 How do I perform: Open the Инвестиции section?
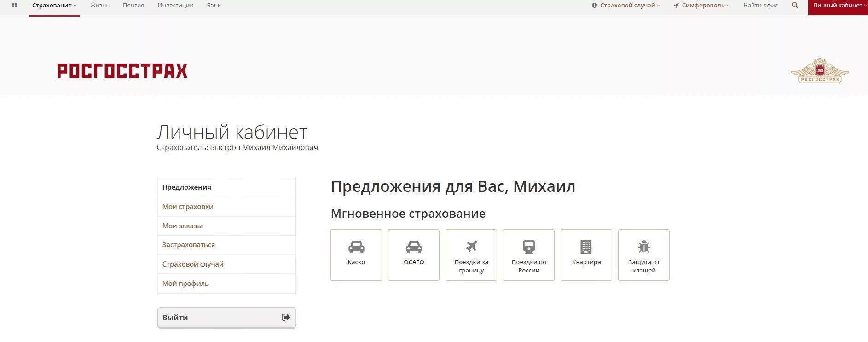(x=175, y=6)
